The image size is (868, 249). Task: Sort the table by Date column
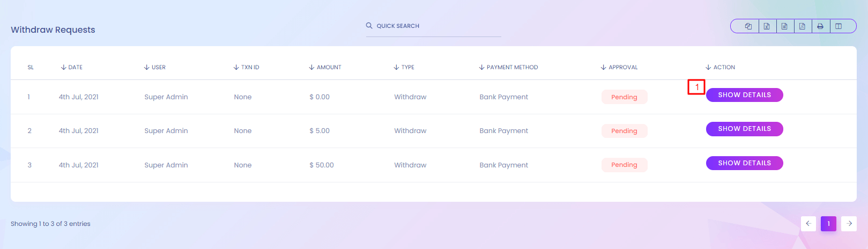click(x=72, y=68)
